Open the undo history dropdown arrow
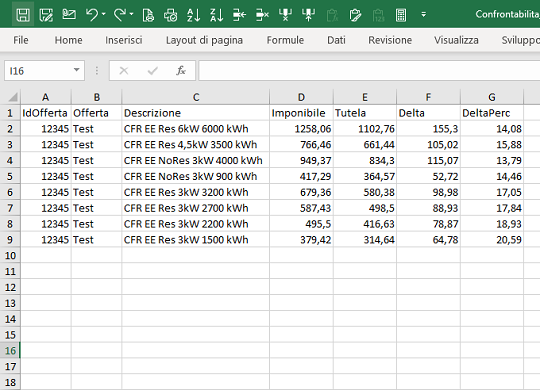 104,14
